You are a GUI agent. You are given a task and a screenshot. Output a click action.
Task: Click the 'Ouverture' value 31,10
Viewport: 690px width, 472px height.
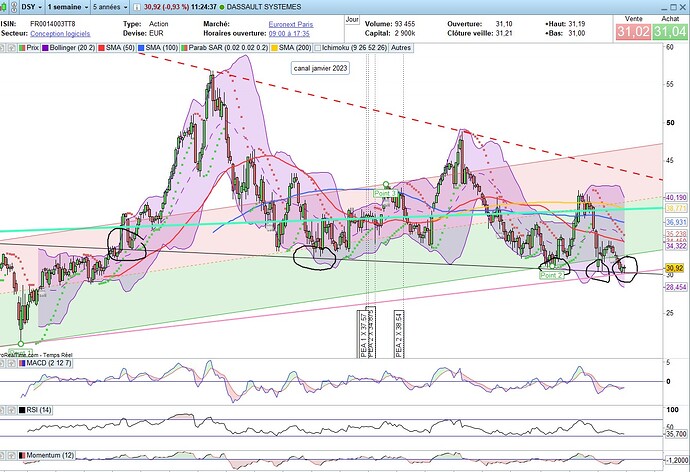pyautogui.click(x=503, y=24)
